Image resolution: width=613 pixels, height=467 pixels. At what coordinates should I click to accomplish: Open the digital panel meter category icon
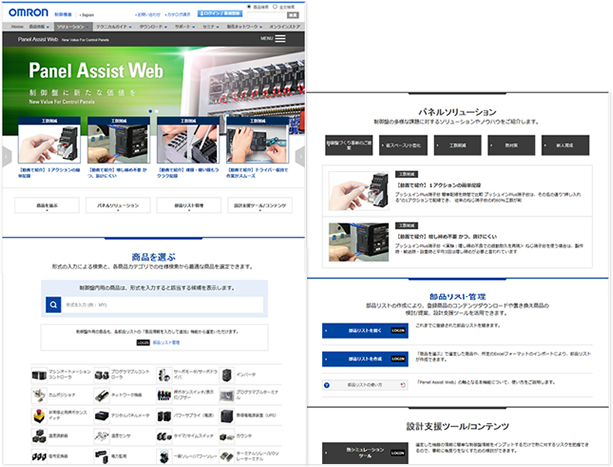102,416
